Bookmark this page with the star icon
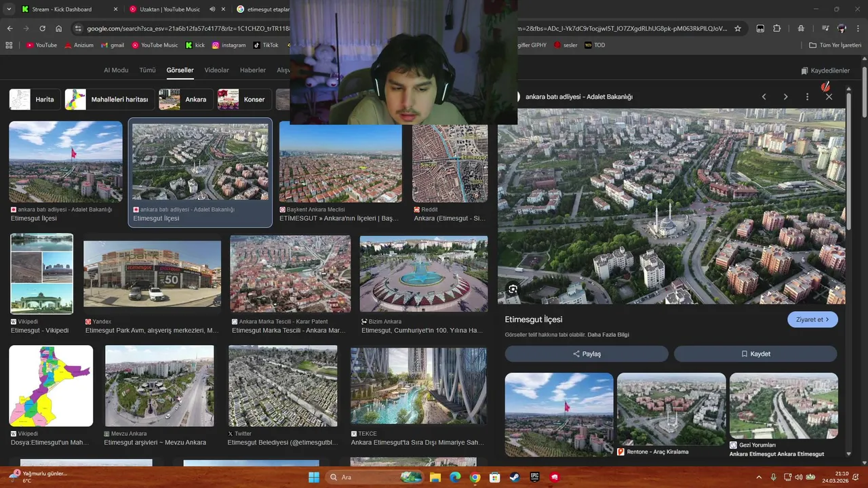This screenshot has height=488, width=868. pos(737,28)
